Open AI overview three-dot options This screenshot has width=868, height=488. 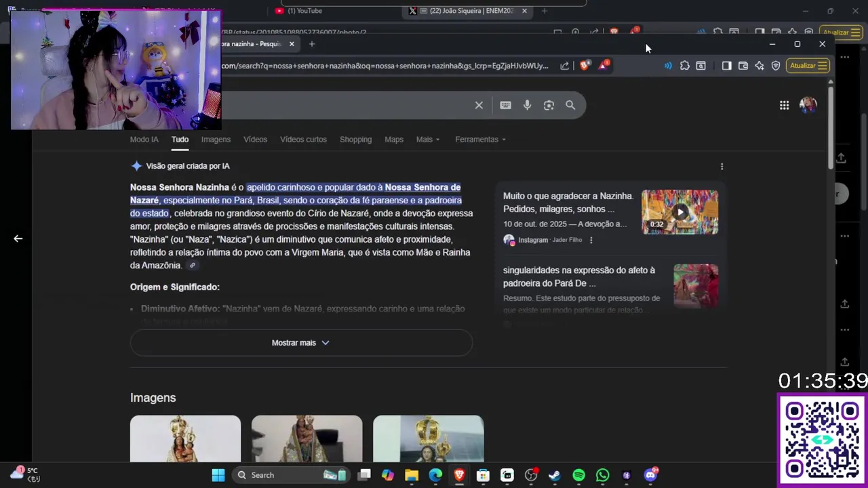[722, 166]
